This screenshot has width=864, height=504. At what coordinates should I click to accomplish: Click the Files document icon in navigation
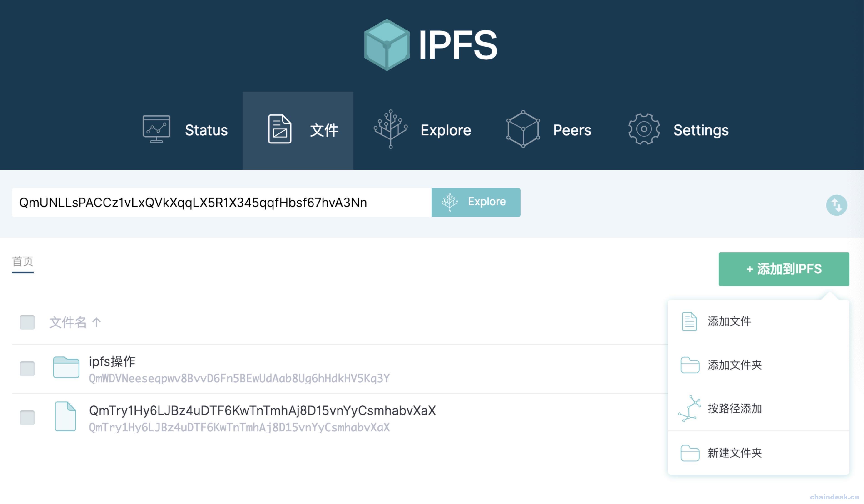coord(279,129)
